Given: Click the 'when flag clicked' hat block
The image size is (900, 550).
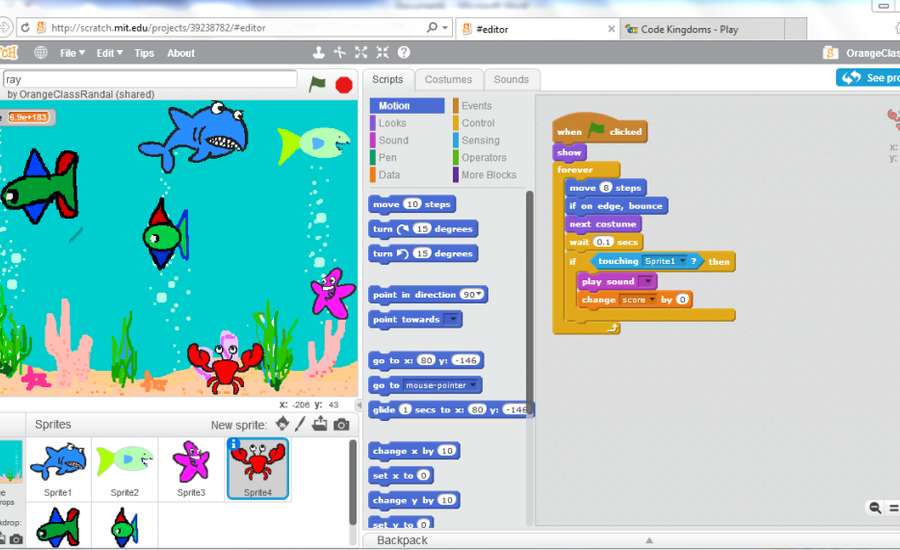Looking at the screenshot, I should click(x=599, y=130).
